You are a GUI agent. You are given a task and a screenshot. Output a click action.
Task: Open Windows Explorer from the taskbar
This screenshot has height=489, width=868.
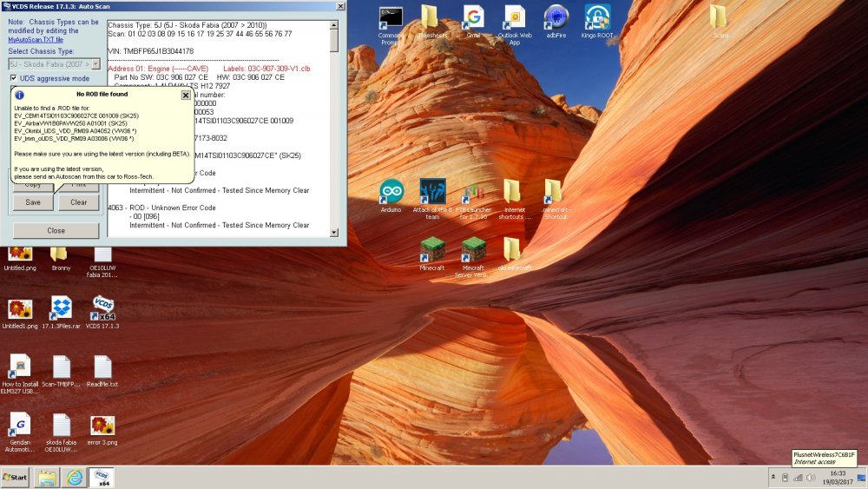pos(47,478)
